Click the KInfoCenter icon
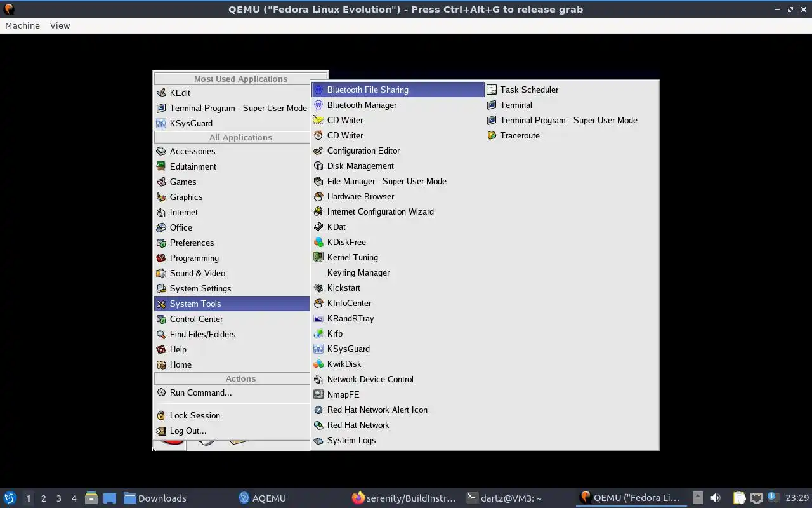 point(318,303)
